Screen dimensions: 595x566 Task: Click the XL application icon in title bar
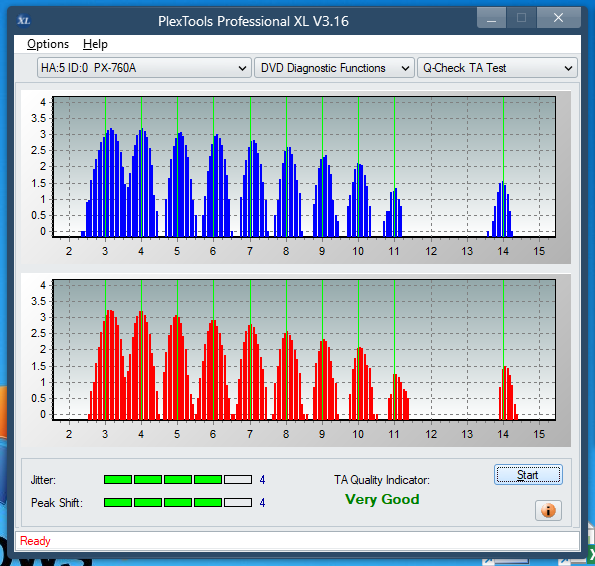(x=24, y=20)
